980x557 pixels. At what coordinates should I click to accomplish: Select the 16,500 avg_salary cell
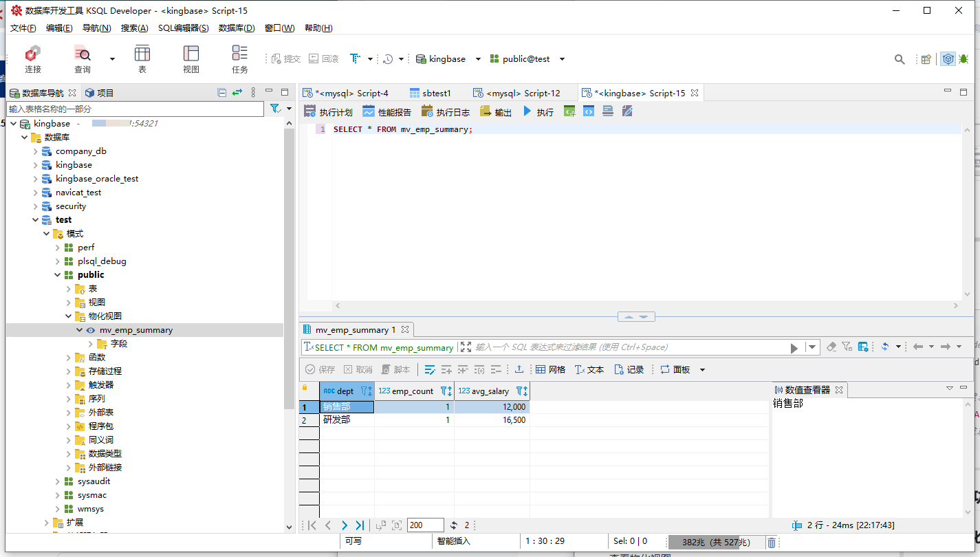tap(492, 419)
